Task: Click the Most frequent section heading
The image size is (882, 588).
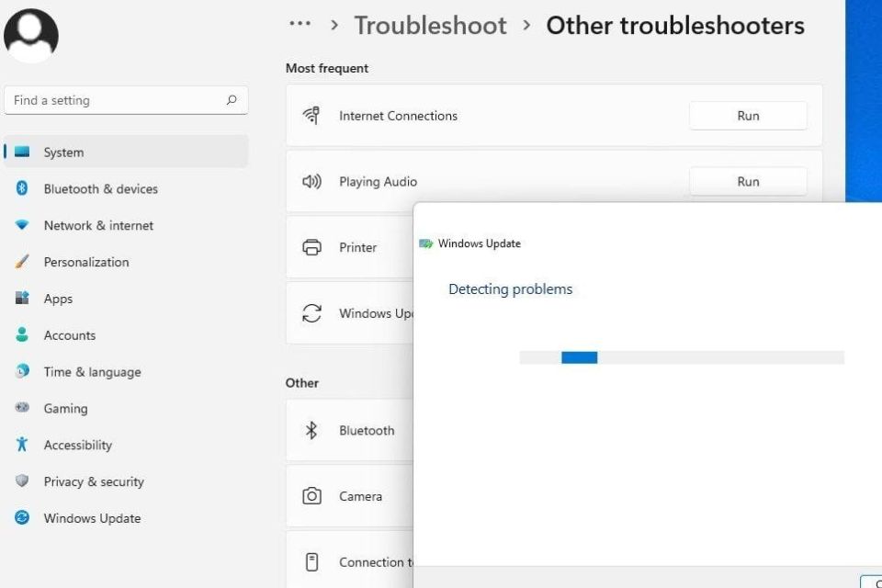Action: [327, 68]
